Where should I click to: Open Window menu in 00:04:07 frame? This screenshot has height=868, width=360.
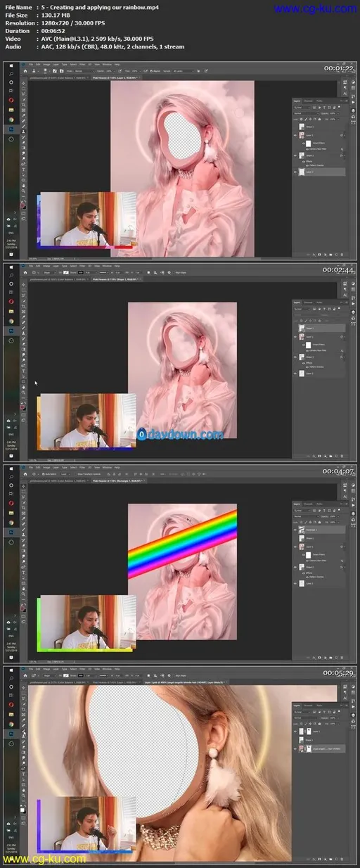pyautogui.click(x=106, y=466)
